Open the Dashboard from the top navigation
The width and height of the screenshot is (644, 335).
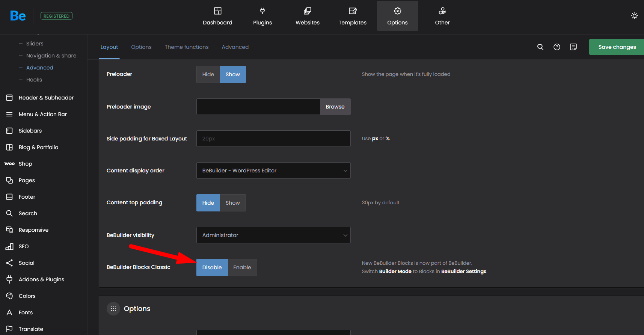click(x=217, y=16)
